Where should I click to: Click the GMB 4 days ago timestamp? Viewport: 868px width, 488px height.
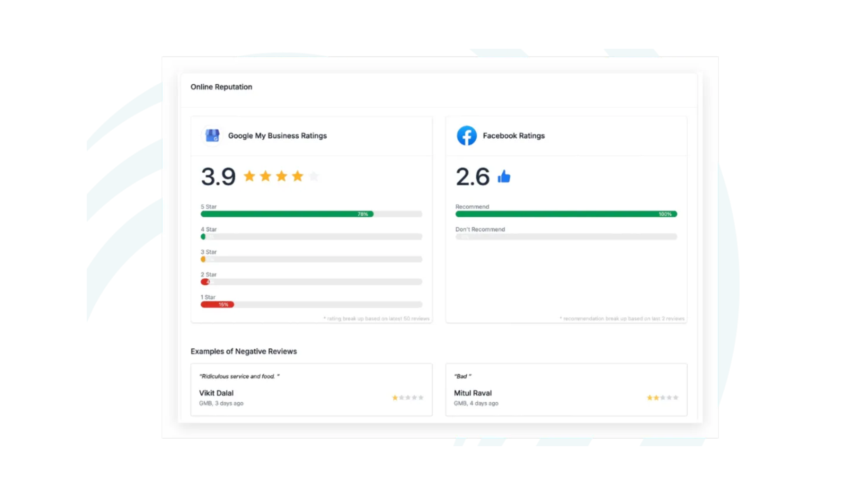click(476, 403)
